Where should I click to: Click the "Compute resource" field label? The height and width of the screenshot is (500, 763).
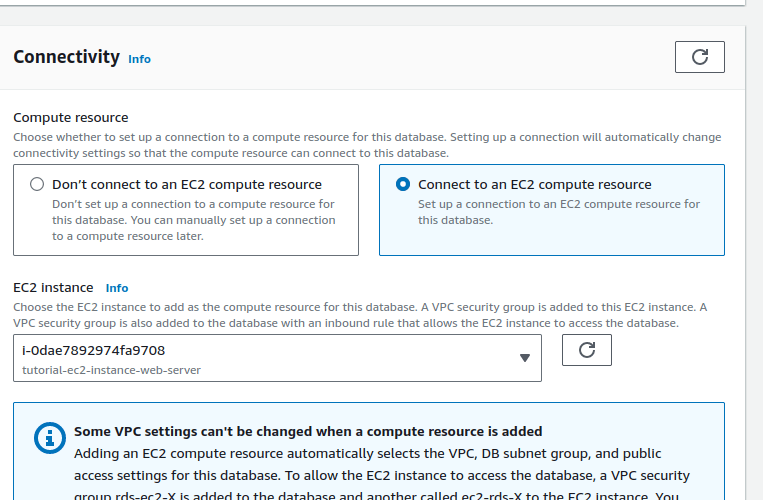[70, 118]
